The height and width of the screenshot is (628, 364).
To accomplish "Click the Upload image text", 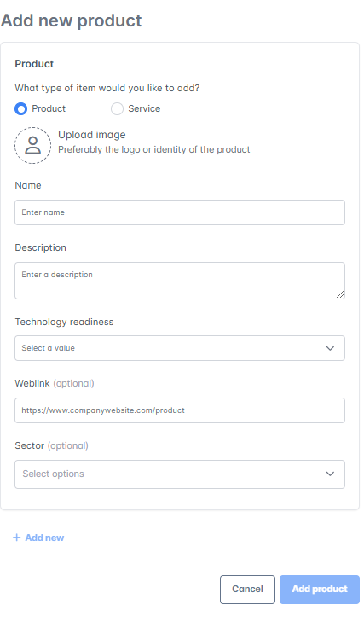I will tap(92, 135).
